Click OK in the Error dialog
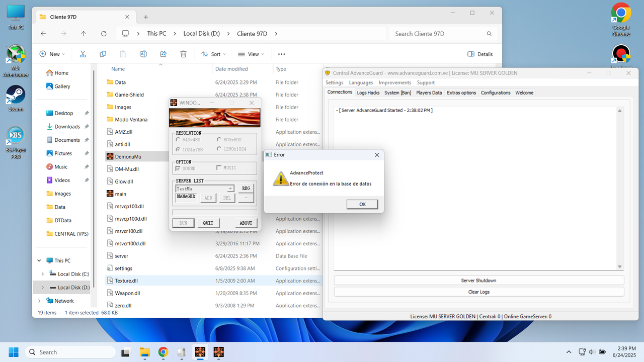644x362 pixels. point(362,204)
